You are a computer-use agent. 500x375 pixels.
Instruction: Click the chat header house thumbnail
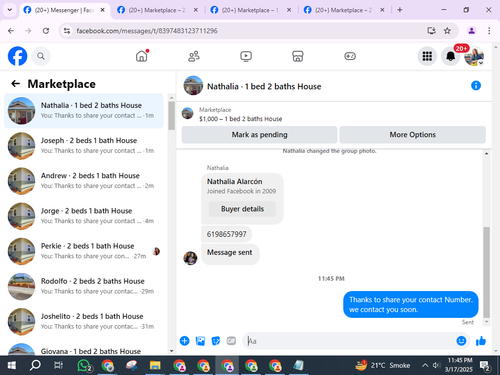193,86
